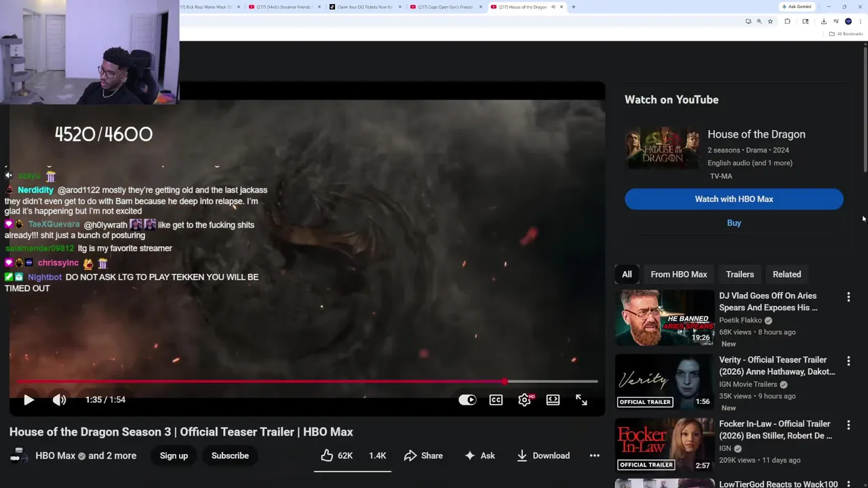The width and height of the screenshot is (868, 488).
Task: Toggle the autoplay switch in the player
Action: [467, 400]
